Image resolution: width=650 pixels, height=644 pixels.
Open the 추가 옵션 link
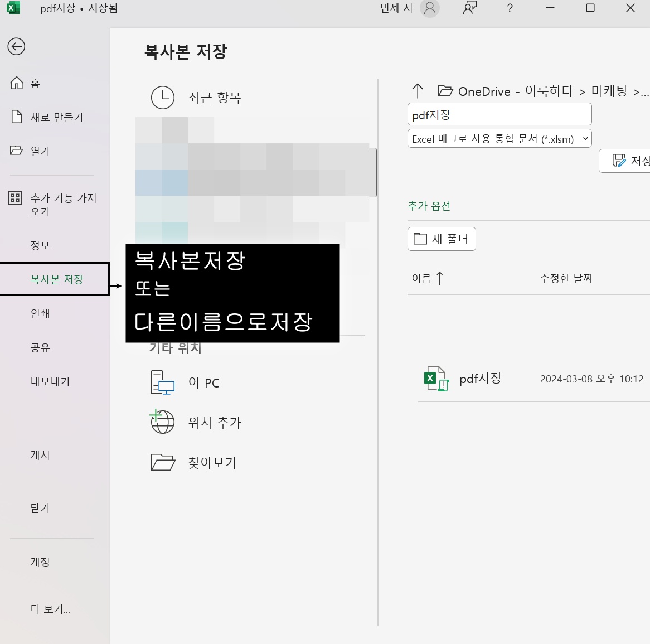tap(429, 206)
